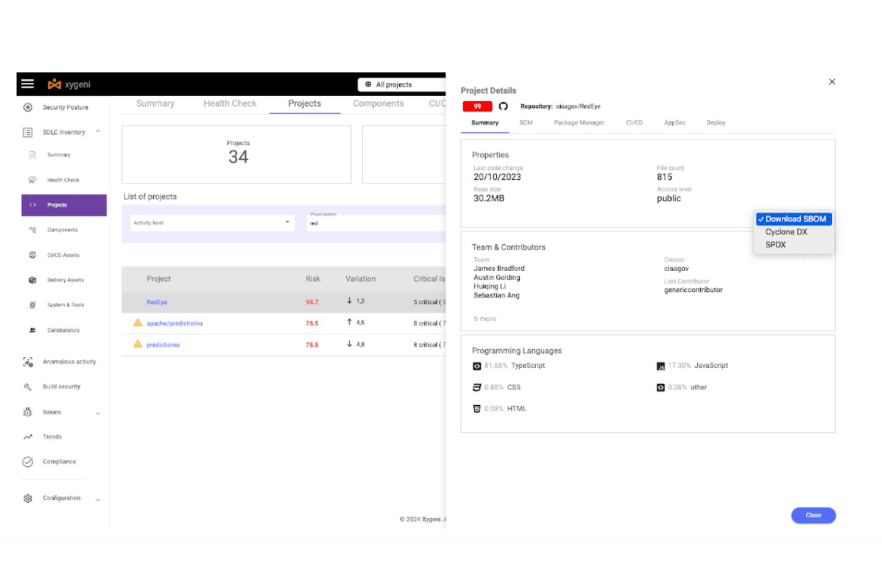Click the Trends chart icon

click(x=27, y=437)
